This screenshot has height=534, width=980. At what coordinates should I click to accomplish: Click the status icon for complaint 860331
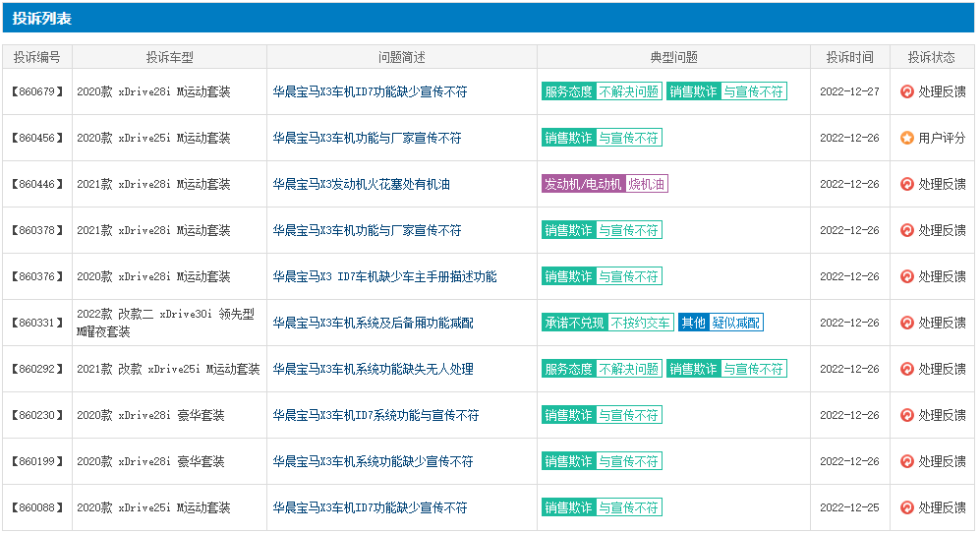pyautogui.click(x=907, y=324)
